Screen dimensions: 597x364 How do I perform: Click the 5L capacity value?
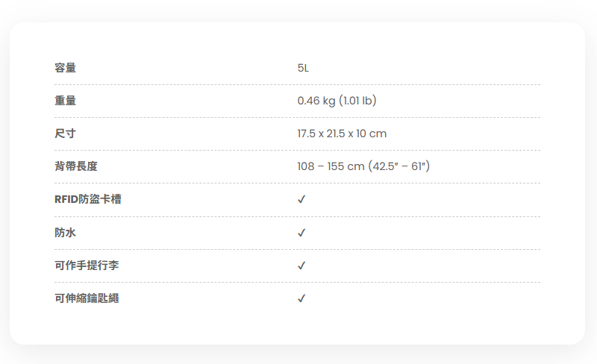[x=303, y=68]
